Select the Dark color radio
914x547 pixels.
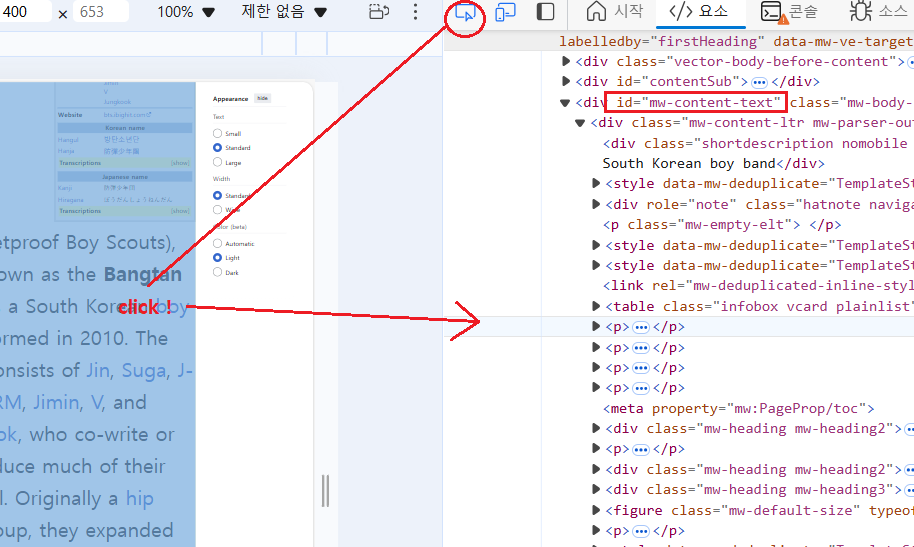pos(217,272)
